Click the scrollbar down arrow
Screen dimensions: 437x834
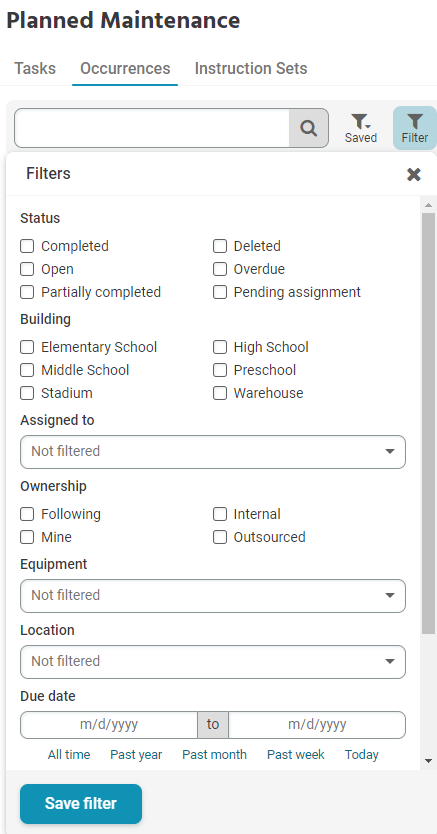[x=428, y=762]
